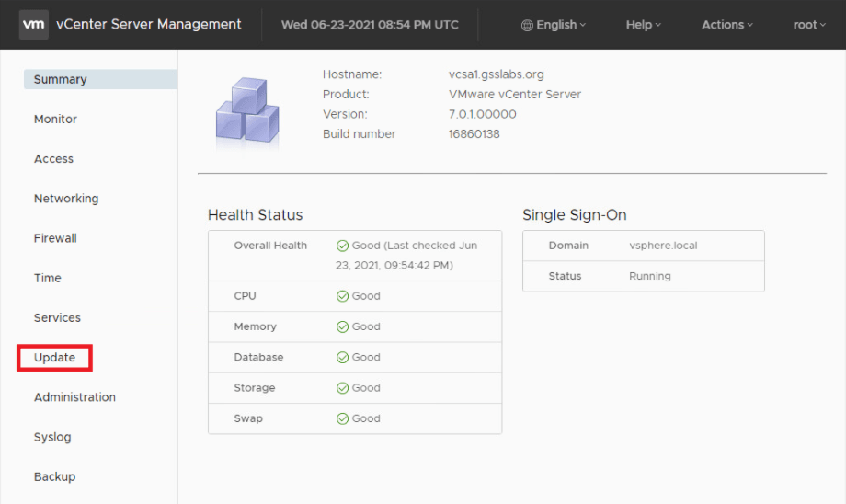Viewport: 846px width, 504px height.
Task: Click the VMware vm logo icon
Action: [34, 25]
